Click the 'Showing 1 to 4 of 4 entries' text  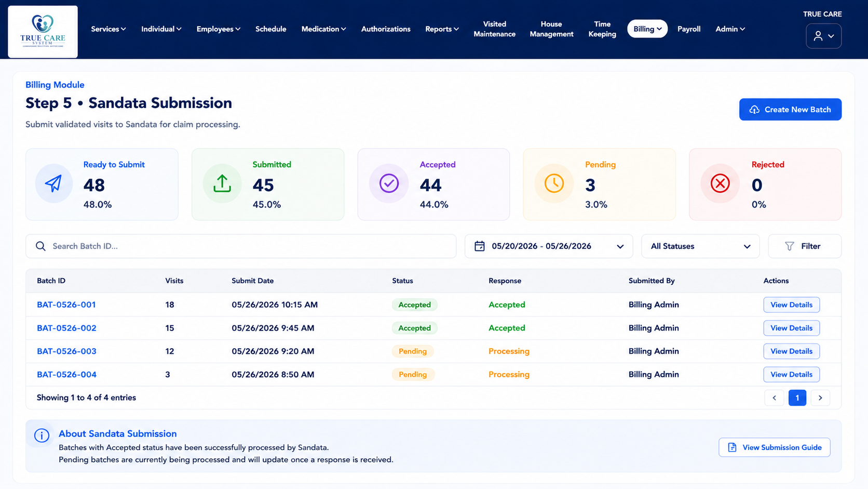point(86,398)
